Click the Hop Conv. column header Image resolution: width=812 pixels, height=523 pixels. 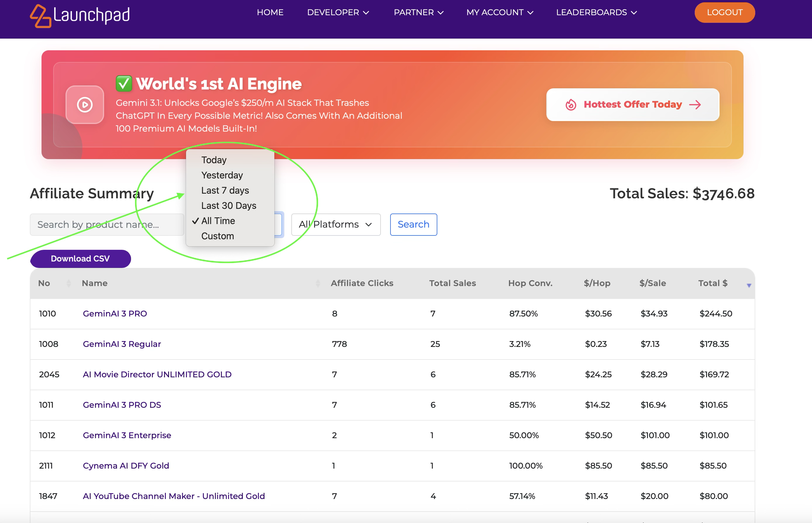[x=530, y=283]
